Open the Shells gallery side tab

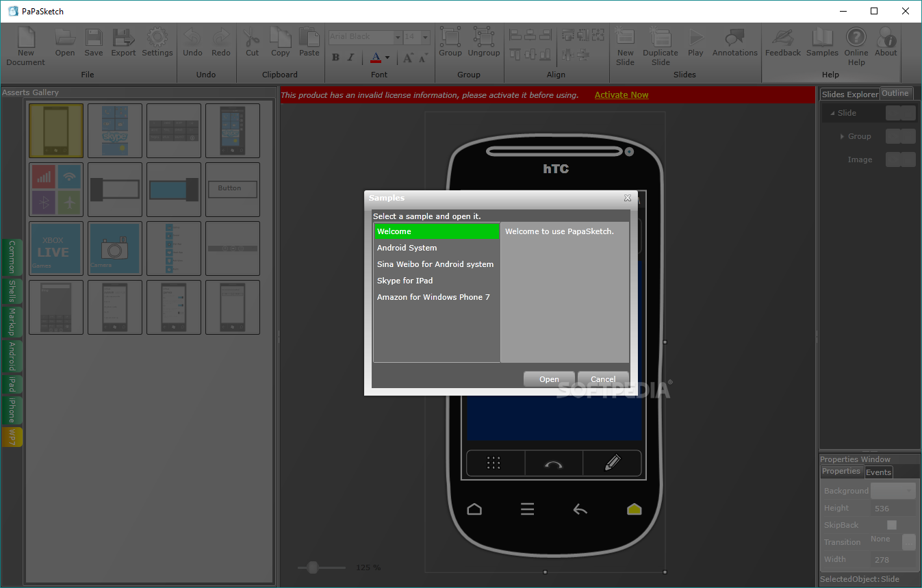(x=12, y=291)
